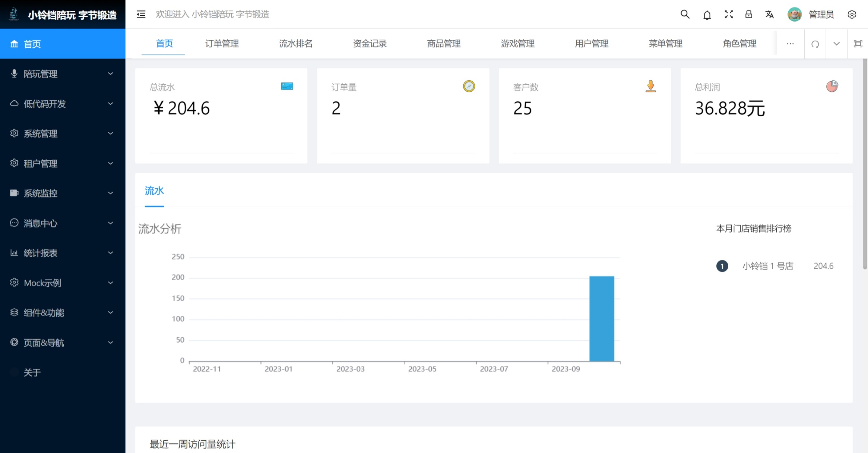Click the cloud icon of 低代码开发
868x453 pixels.
(14, 103)
